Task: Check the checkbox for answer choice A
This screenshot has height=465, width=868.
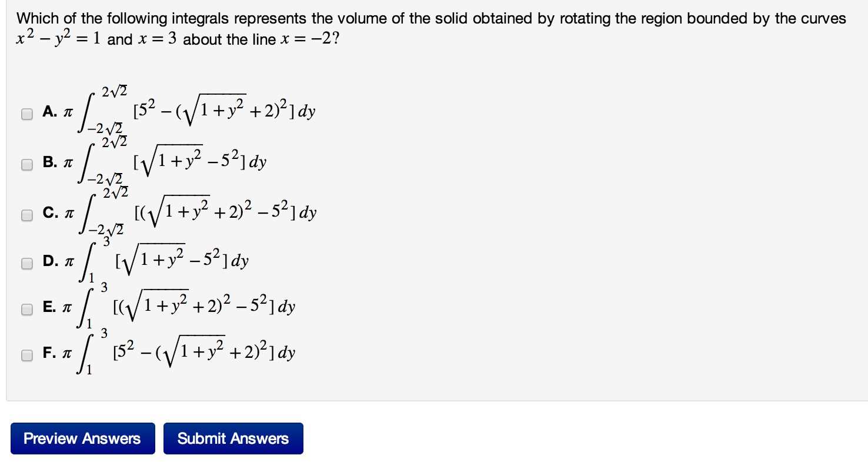Action: pyautogui.click(x=26, y=114)
